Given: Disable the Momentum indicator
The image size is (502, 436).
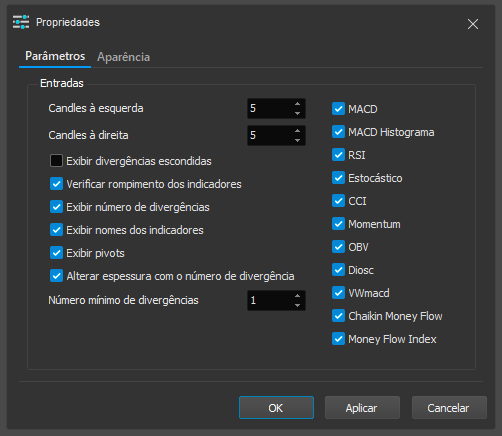Looking at the screenshot, I should (x=338, y=224).
